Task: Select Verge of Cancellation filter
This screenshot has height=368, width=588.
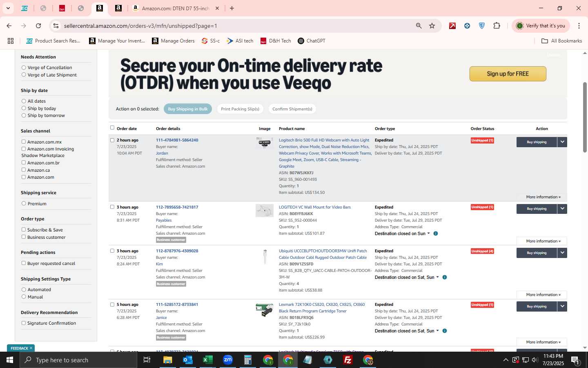Action: tap(24, 67)
